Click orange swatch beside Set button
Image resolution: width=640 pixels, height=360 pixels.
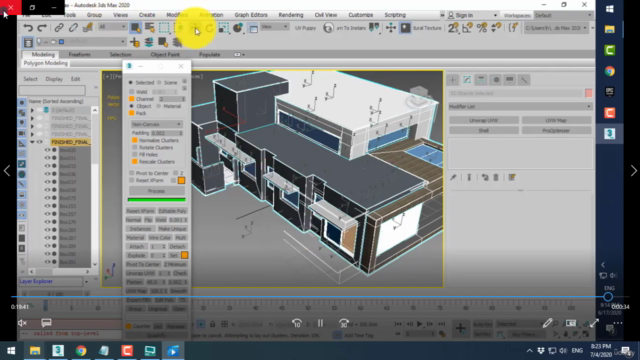click(184, 255)
